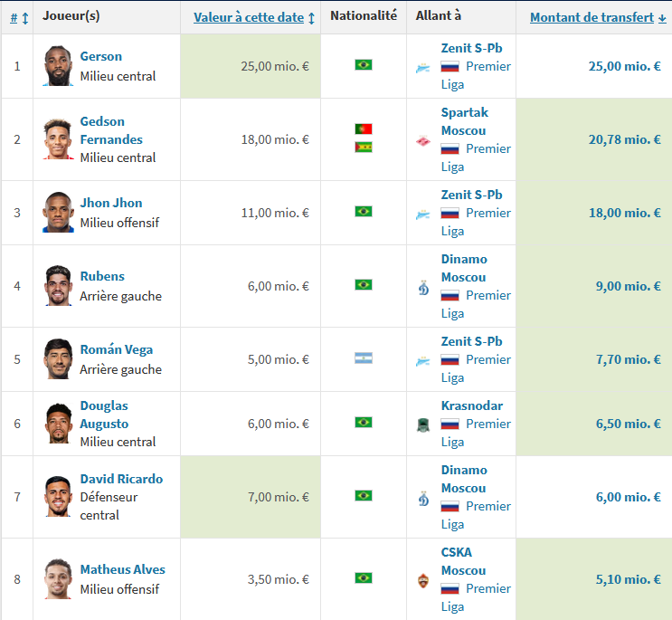The image size is (672, 620).
Task: Click the CSKA Moscou club crest
Action: [423, 581]
